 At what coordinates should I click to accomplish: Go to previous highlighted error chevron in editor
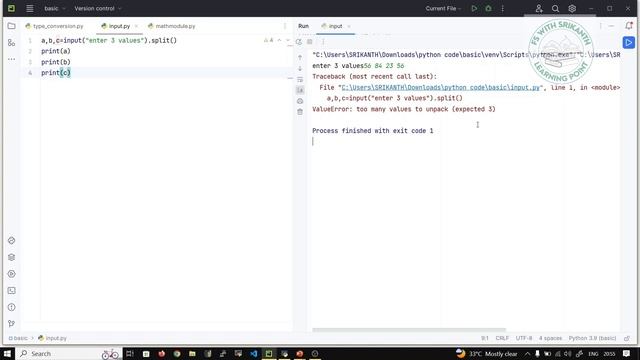pos(280,40)
